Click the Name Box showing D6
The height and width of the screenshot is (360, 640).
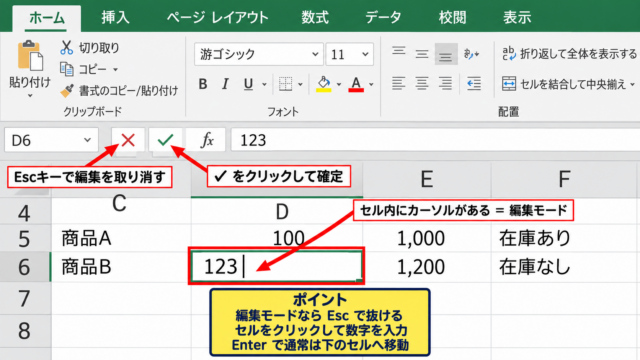click(x=51, y=140)
